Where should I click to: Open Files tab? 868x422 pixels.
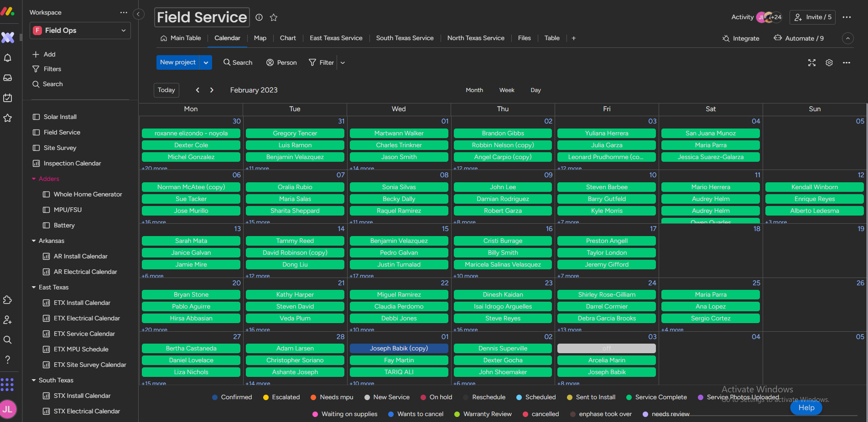pyautogui.click(x=525, y=38)
